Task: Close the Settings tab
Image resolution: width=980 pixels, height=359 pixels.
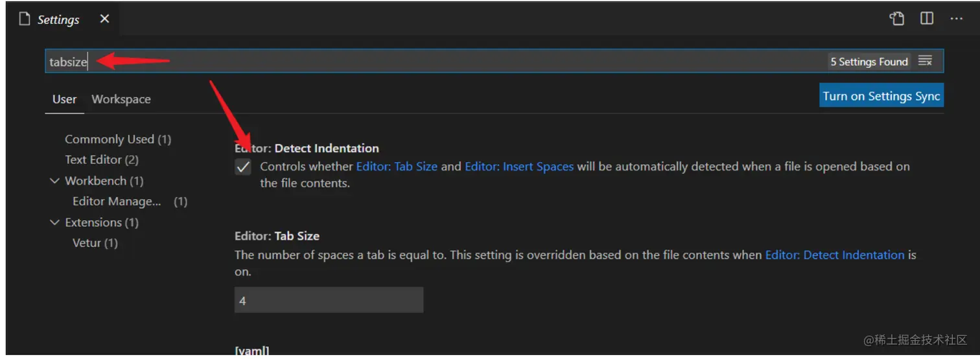Action: point(104,19)
